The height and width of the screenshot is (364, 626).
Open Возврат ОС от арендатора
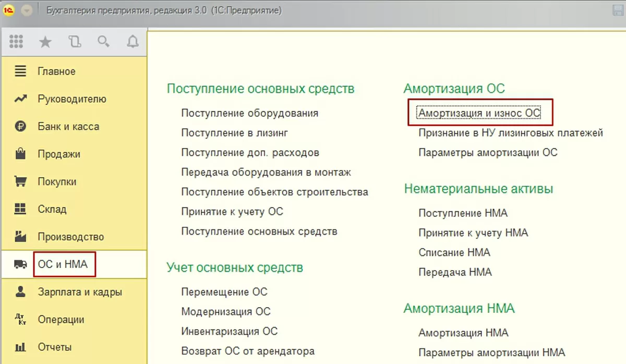(248, 351)
